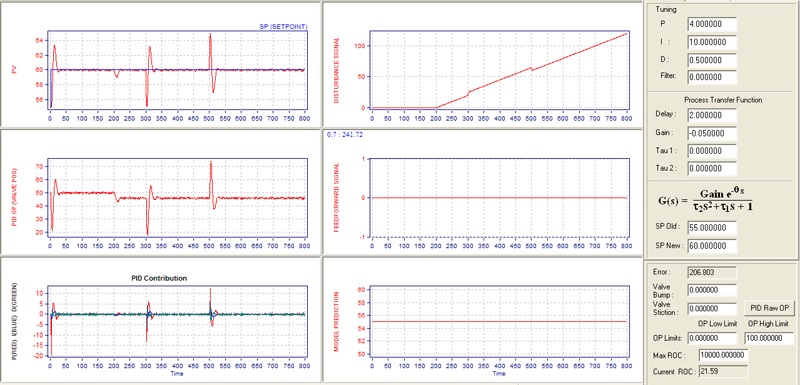This screenshot has height=385, width=800.
Task: Click the SP (SETPOINT) legend label
Action: [283, 26]
